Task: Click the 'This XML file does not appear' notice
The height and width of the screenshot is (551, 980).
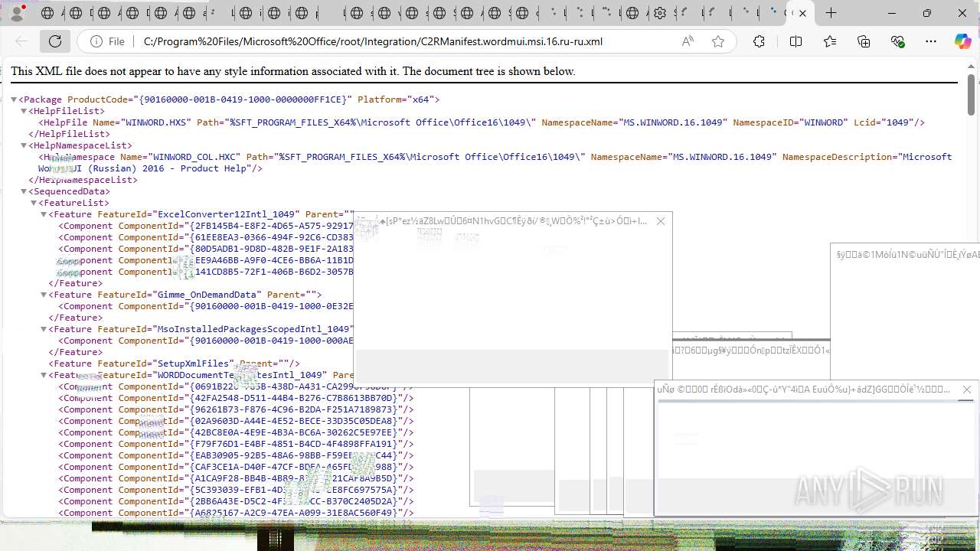Action: (293, 71)
